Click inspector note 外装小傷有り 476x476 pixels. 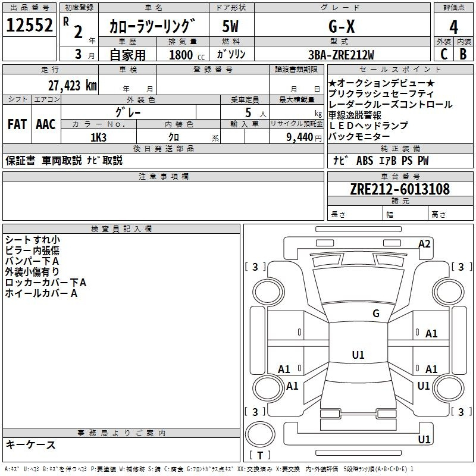pos(32,272)
